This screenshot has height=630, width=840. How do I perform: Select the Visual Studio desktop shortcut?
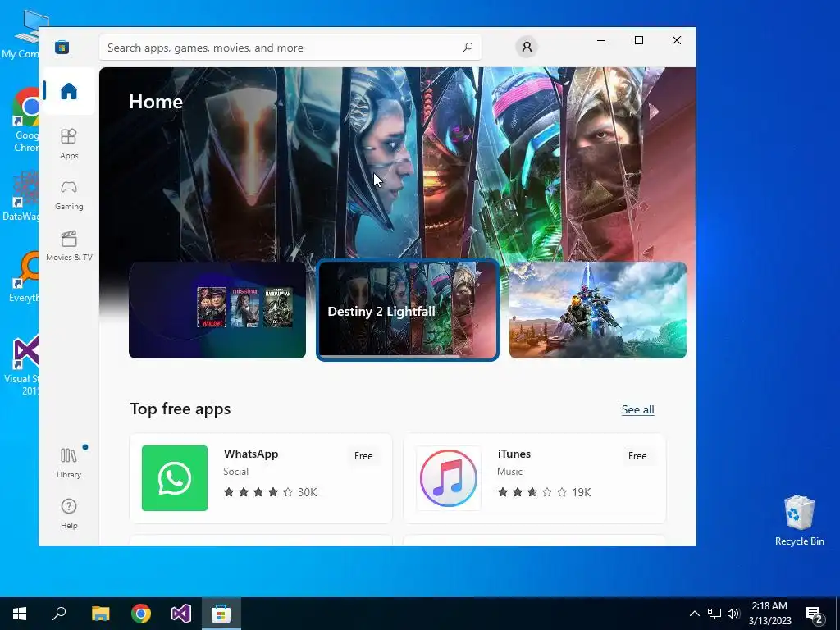21,365
